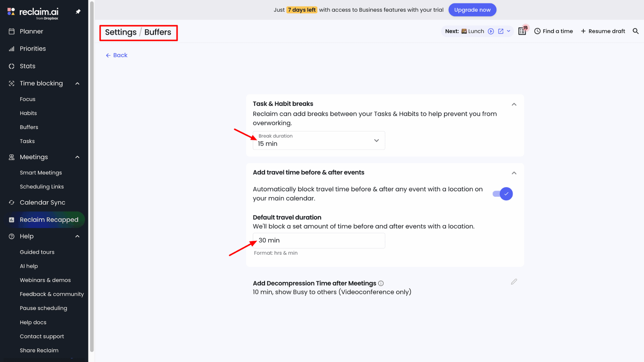Image resolution: width=644 pixels, height=362 pixels.
Task: Click the Back link
Action: pyautogui.click(x=117, y=55)
